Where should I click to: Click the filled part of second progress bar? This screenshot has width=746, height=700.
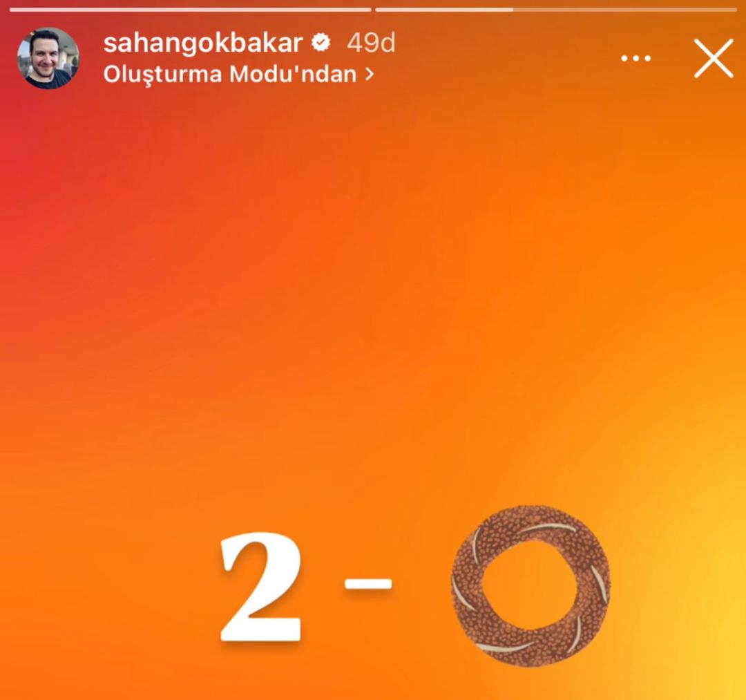pos(444,10)
